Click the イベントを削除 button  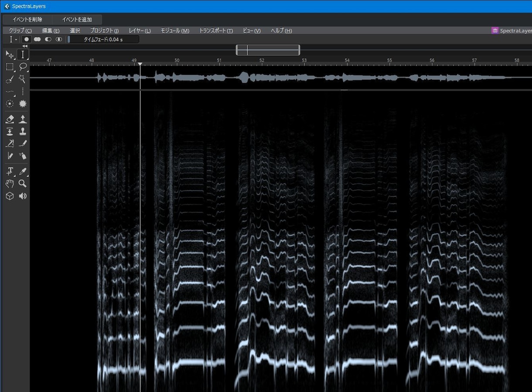27,20
